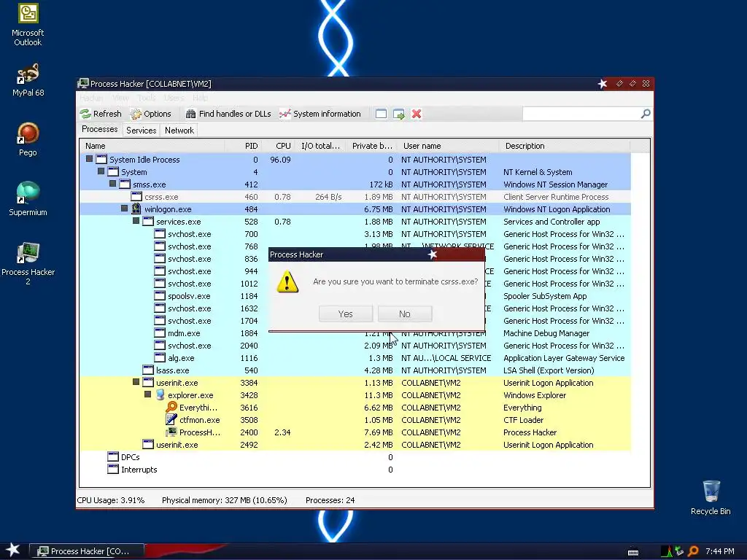Click Process Hacker taskbar button
Screen dimensions: 747x560
[x=87, y=551]
